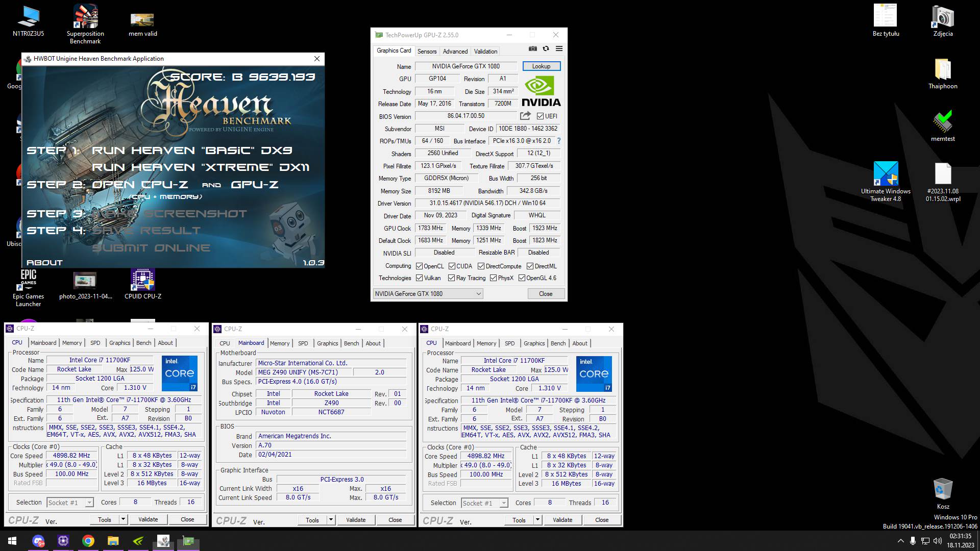Click volume icon in system tray
Viewport: 980px width, 551px height.
click(x=938, y=541)
